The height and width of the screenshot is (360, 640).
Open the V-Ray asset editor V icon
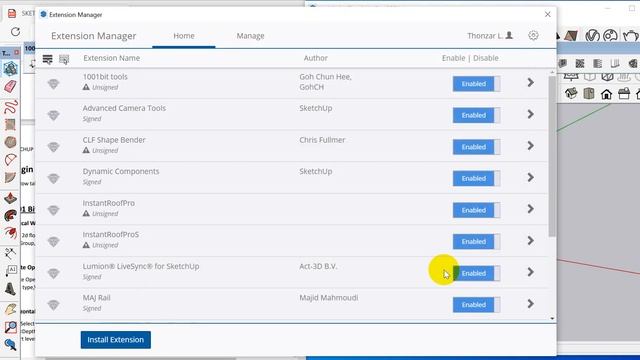point(592,36)
